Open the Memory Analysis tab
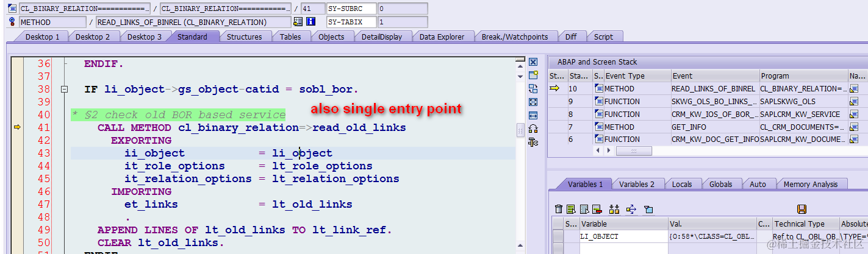This screenshot has width=868, height=254. [x=811, y=184]
